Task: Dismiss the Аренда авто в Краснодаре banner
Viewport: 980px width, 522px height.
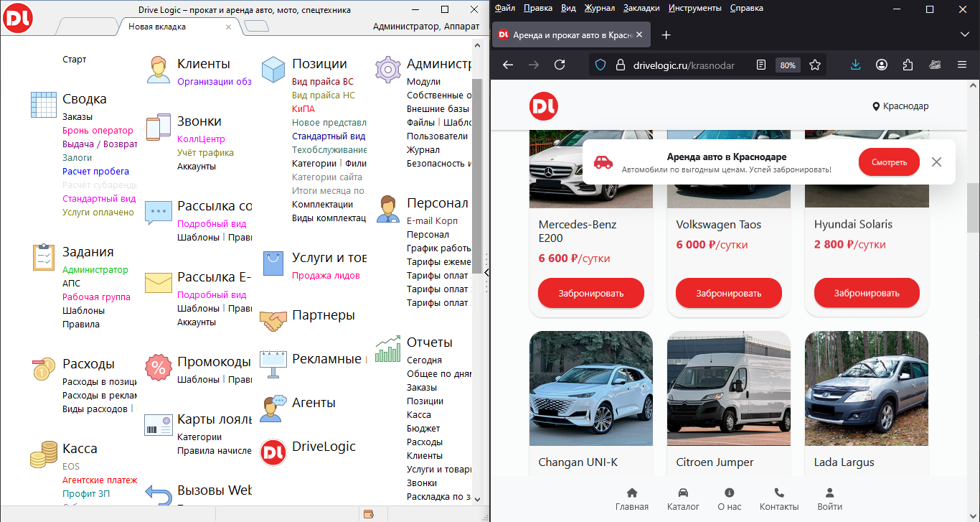Action: [936, 162]
